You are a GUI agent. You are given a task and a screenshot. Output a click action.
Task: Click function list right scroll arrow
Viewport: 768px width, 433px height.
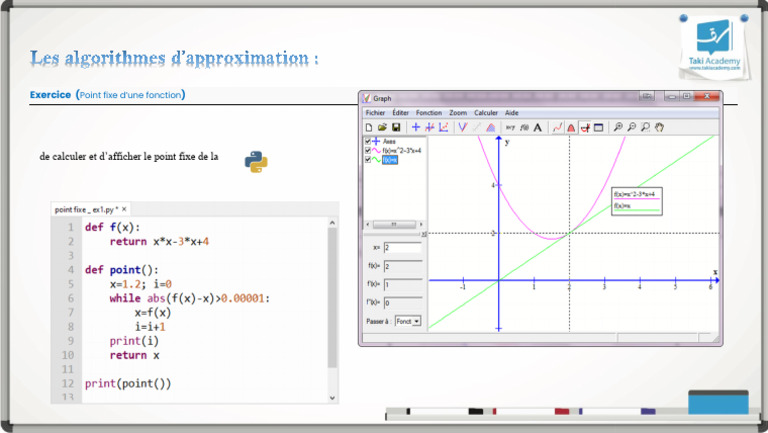tap(421, 224)
